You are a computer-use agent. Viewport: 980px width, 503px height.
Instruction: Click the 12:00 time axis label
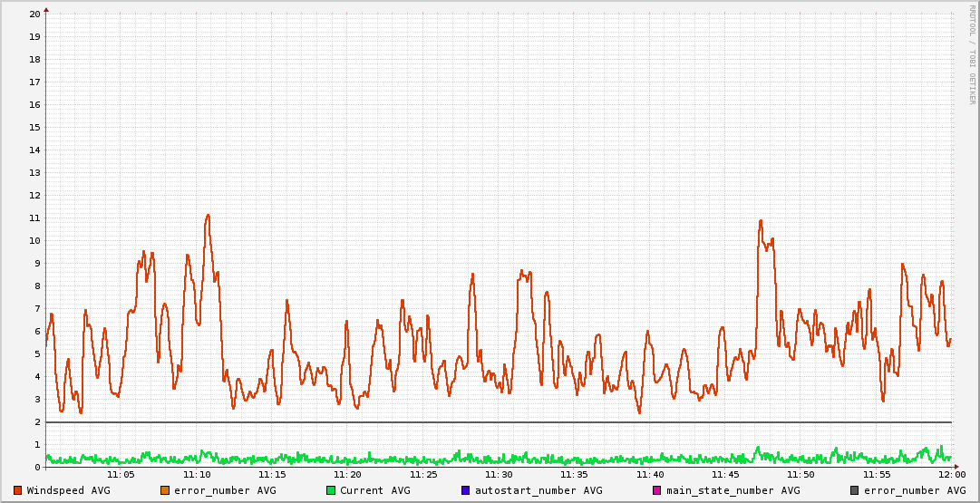951,475
